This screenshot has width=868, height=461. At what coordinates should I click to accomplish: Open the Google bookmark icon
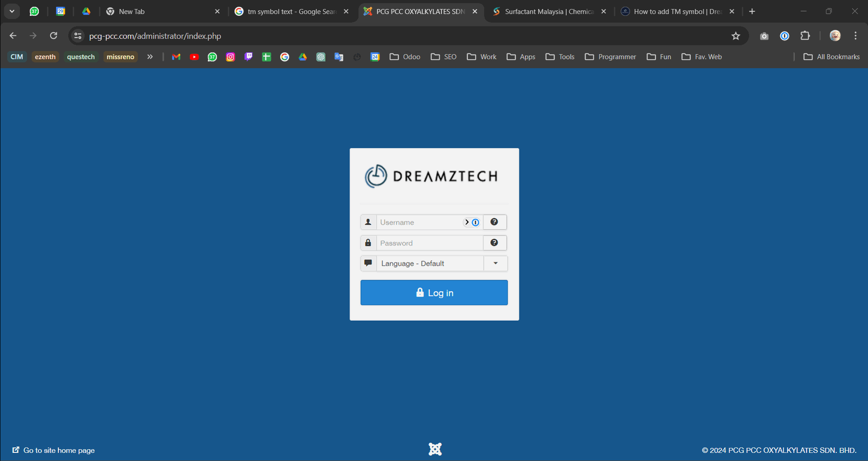click(x=285, y=56)
